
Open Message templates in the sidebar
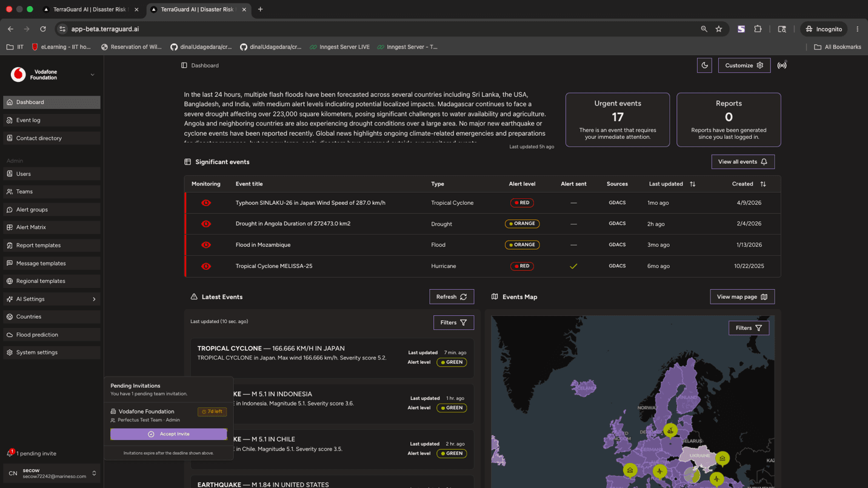coord(52,264)
